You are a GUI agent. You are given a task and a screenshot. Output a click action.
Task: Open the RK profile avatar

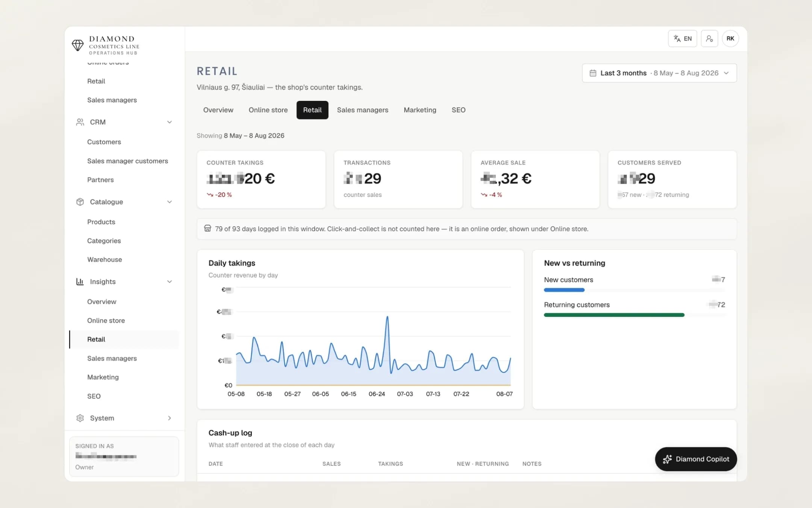730,38
